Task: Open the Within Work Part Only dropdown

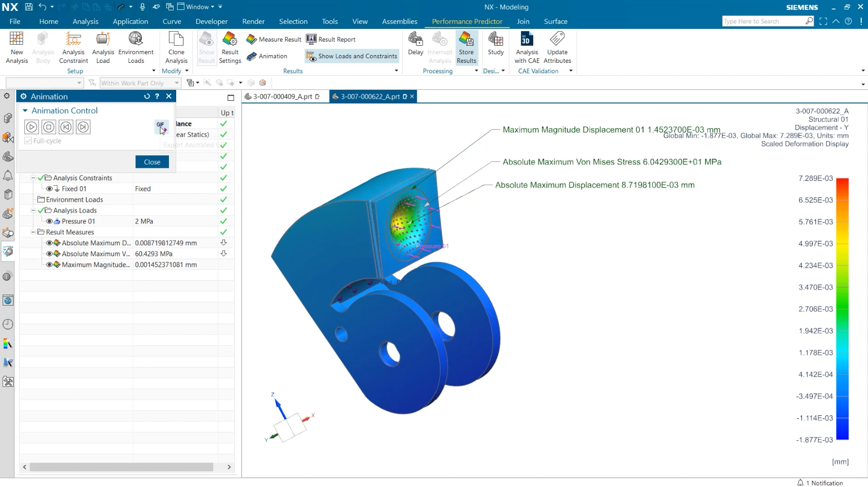Action: [x=177, y=83]
